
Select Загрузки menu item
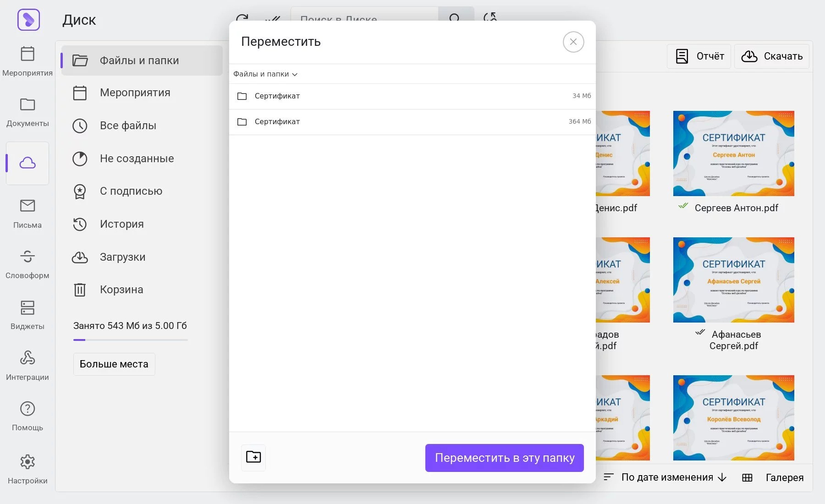pos(142,257)
